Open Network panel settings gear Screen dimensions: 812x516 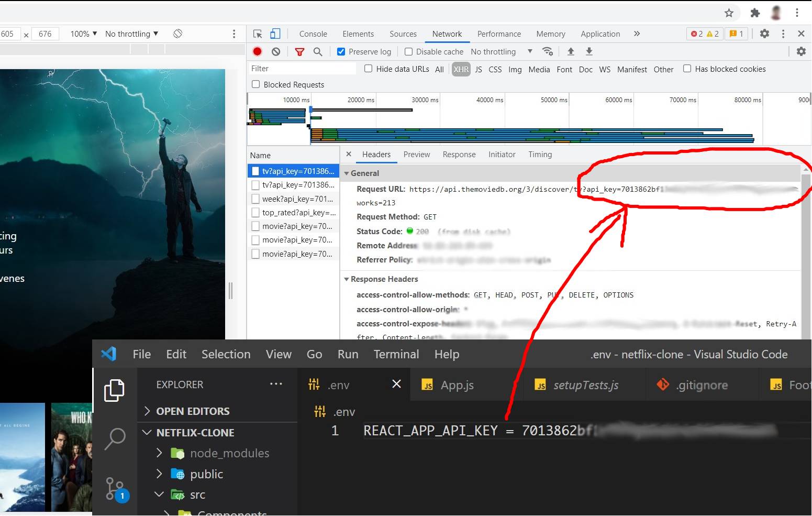[801, 51]
